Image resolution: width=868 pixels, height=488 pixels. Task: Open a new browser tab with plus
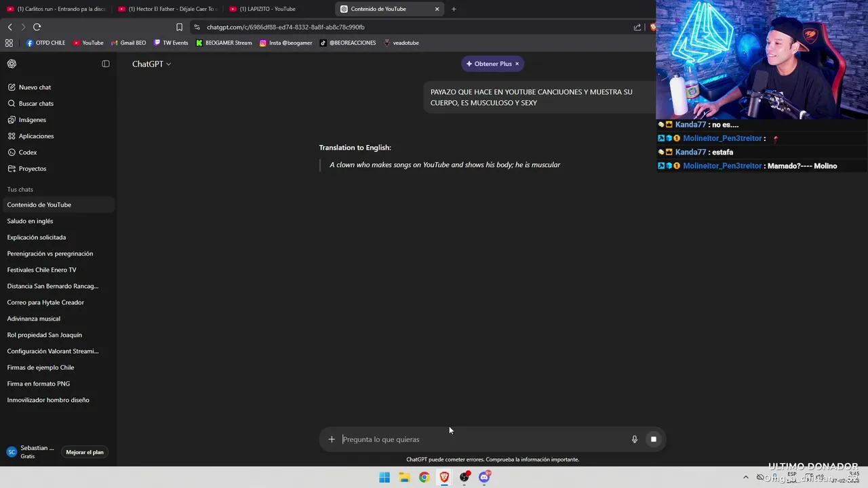[454, 9]
